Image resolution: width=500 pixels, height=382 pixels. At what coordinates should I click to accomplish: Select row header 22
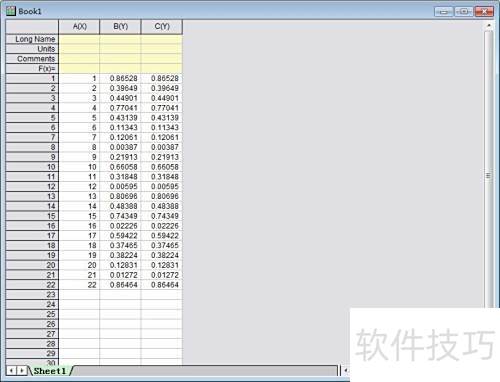[32, 285]
